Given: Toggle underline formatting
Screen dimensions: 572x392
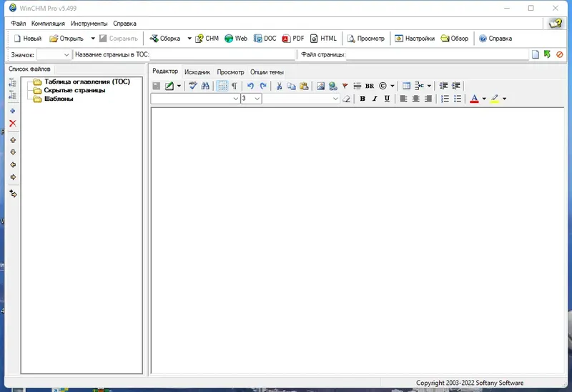Looking at the screenshot, I should pyautogui.click(x=387, y=99).
